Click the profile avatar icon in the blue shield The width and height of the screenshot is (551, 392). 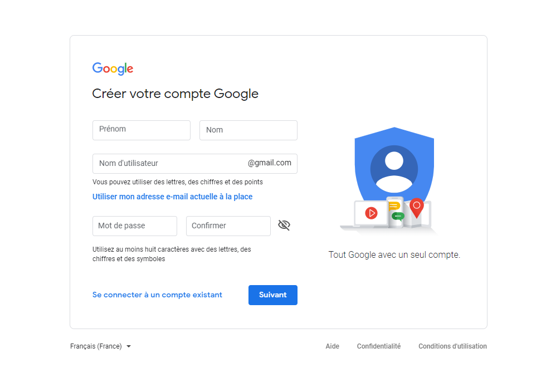pos(394,168)
